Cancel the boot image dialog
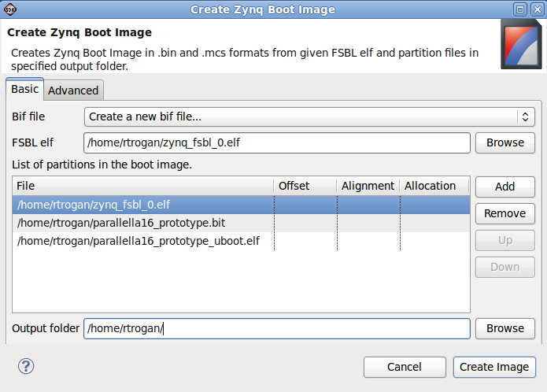Image resolution: width=547 pixels, height=392 pixels. click(405, 367)
